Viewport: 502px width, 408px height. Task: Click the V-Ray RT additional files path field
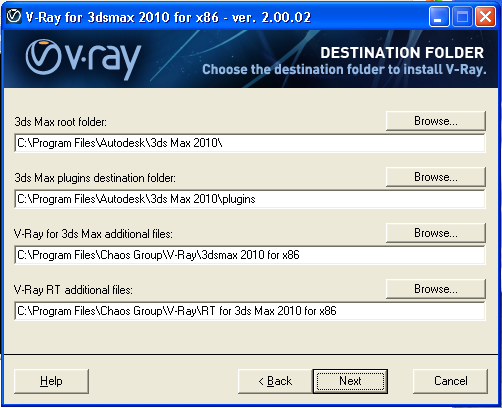click(250, 311)
